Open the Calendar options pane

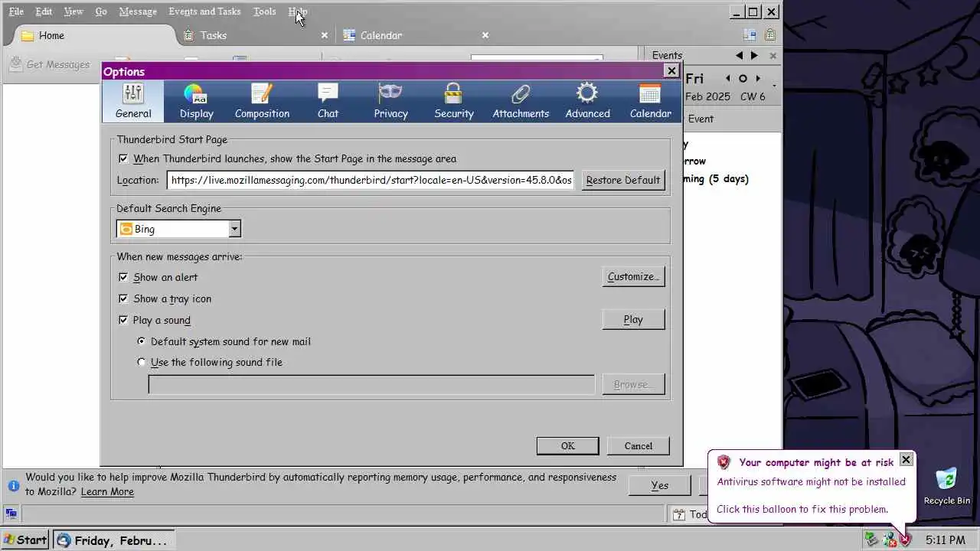650,101
